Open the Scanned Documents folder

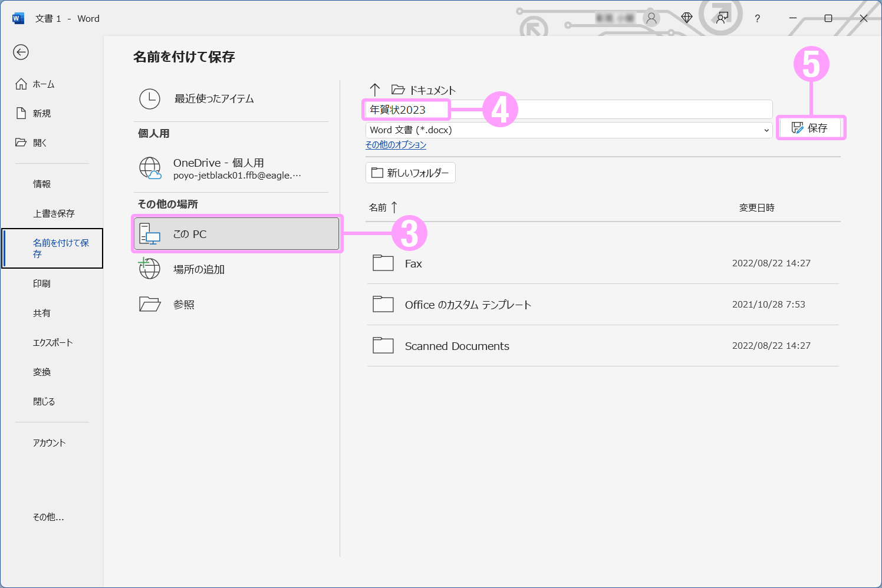pos(456,346)
